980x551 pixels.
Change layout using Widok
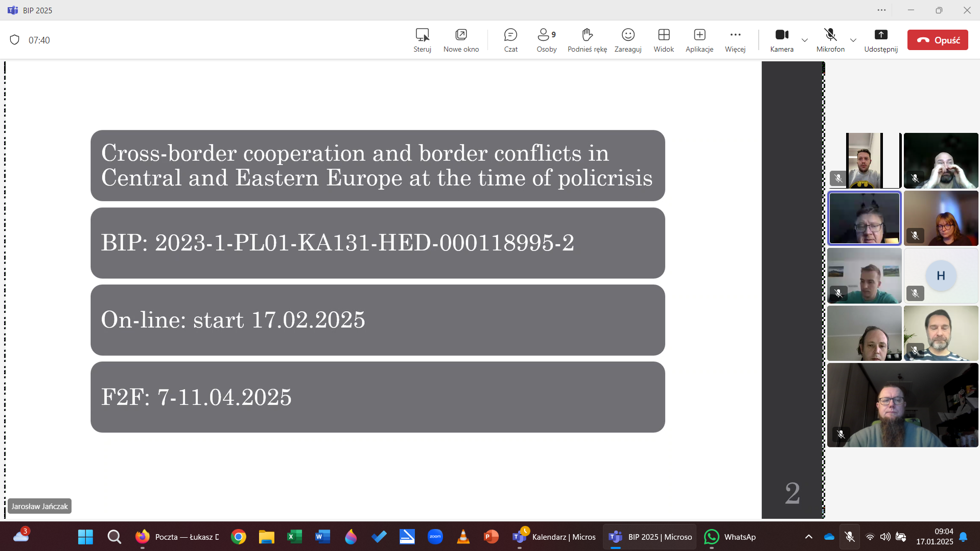663,40
